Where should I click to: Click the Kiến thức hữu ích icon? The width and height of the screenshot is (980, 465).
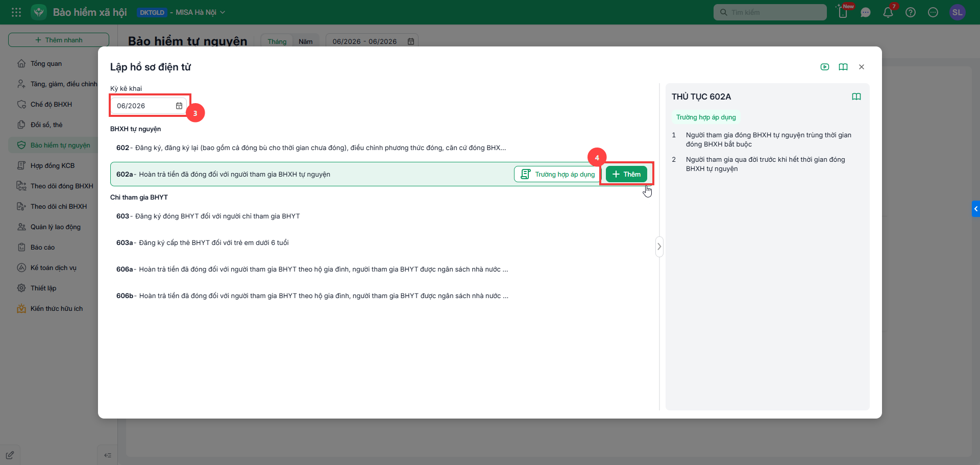tap(21, 309)
